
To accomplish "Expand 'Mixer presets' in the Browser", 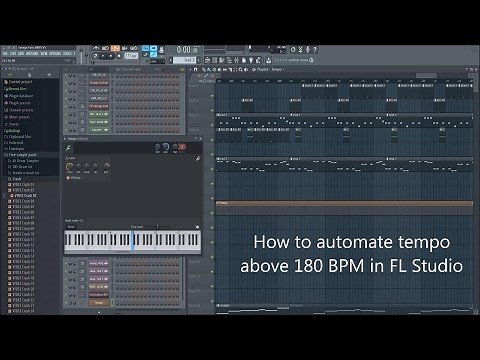I will pos(17,117).
